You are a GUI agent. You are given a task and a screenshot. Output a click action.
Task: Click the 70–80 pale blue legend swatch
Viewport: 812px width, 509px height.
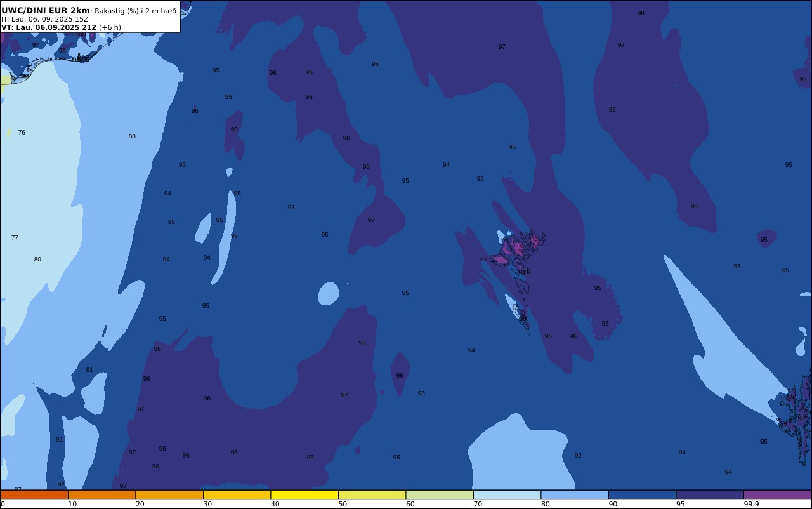pos(507,494)
